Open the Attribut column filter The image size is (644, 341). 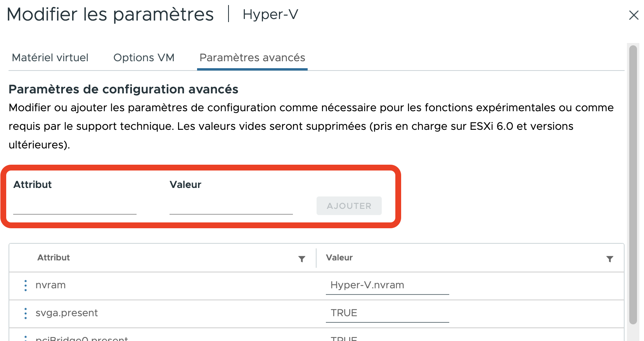[x=301, y=259]
